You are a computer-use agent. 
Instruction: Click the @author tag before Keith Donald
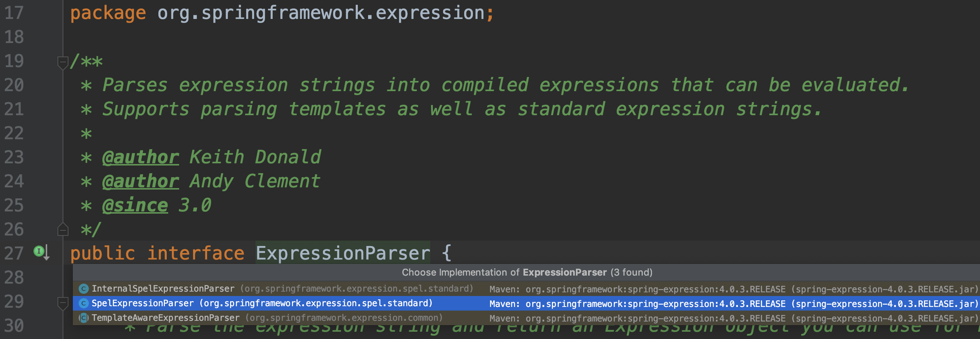[x=141, y=157]
